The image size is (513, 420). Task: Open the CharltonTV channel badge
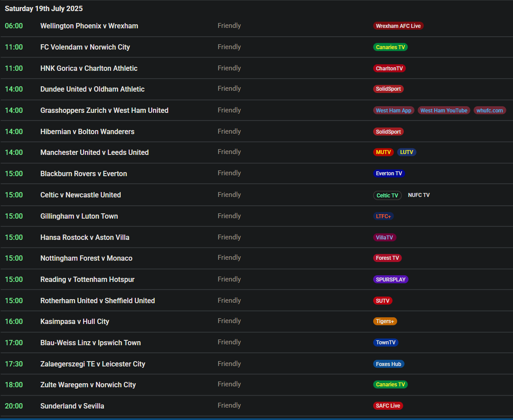point(389,69)
